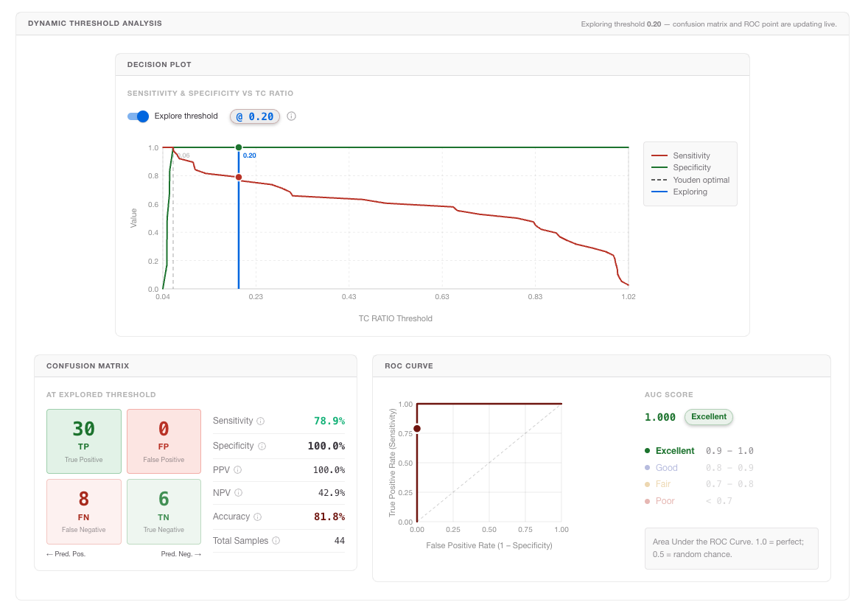Click the total samples value 44
Viewport: 868px width, 616px height.
tap(340, 541)
